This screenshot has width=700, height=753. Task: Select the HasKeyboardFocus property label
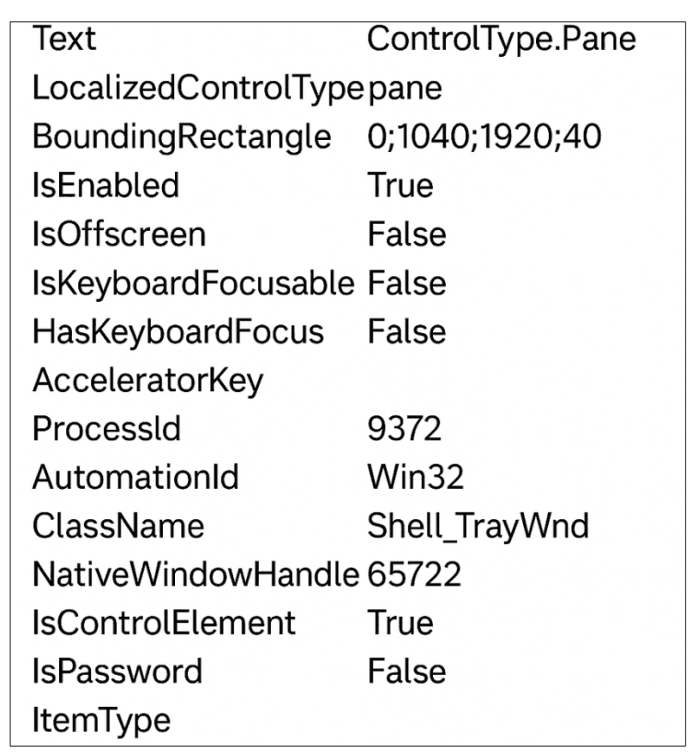coord(178,331)
